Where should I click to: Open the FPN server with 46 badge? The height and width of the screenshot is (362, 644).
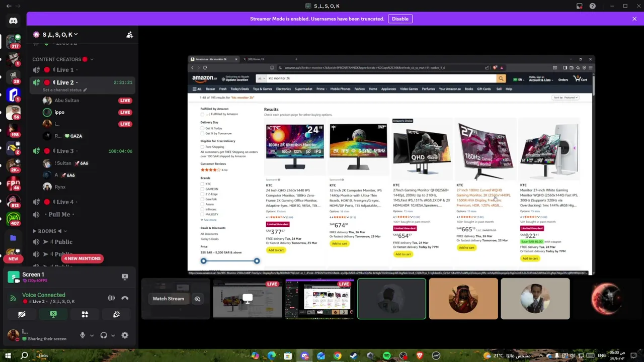13,184
